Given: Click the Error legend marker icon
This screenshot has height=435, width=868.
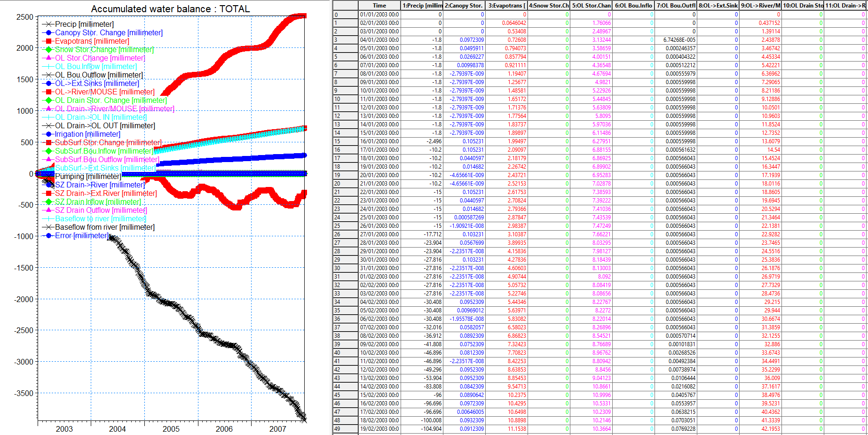Looking at the screenshot, I should [x=48, y=235].
